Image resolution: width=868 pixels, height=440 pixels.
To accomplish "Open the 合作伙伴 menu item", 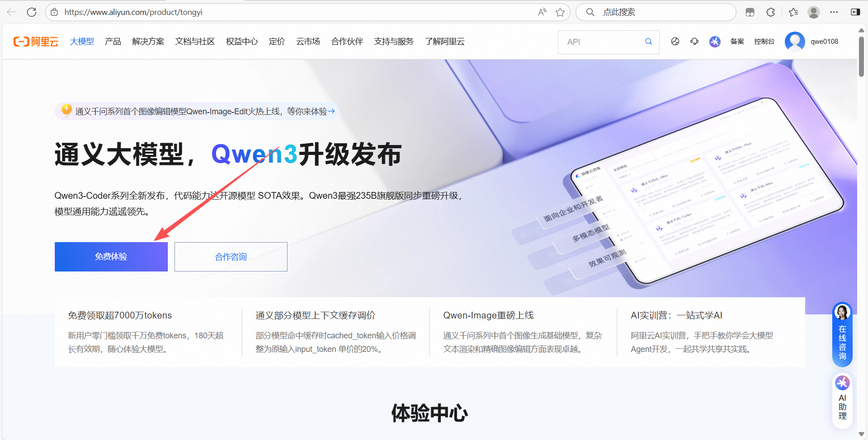I will 347,42.
